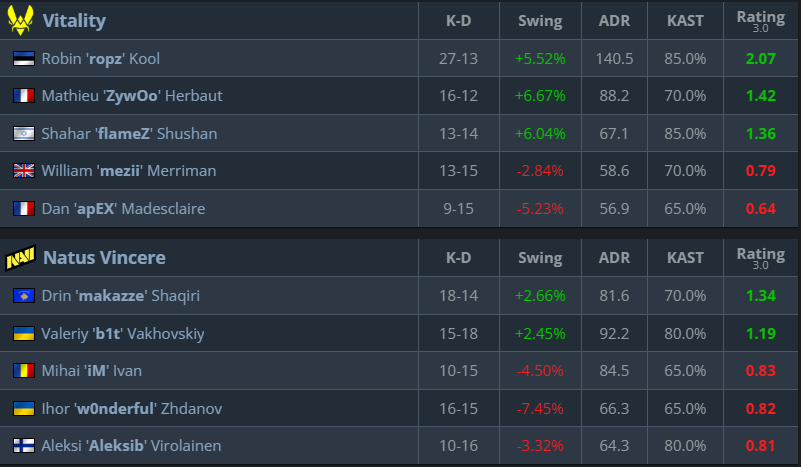Click the Israeli flag beside flameZ

coord(23,134)
